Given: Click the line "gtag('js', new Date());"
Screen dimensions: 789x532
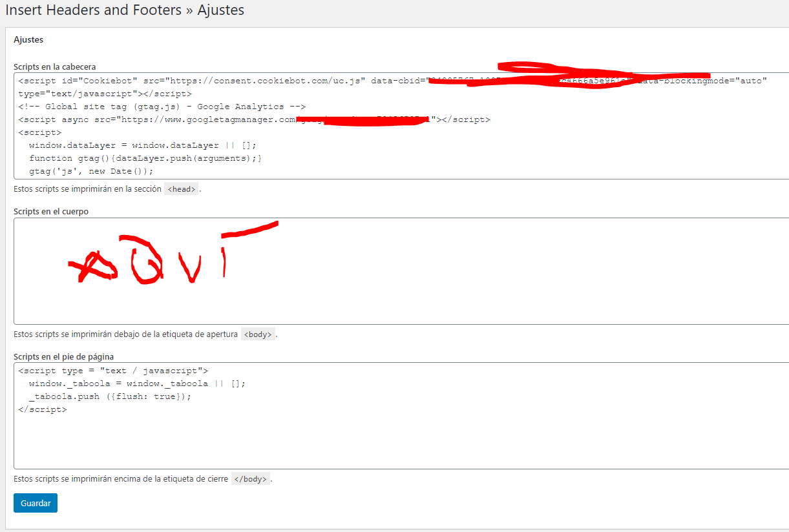Looking at the screenshot, I should tap(91, 171).
